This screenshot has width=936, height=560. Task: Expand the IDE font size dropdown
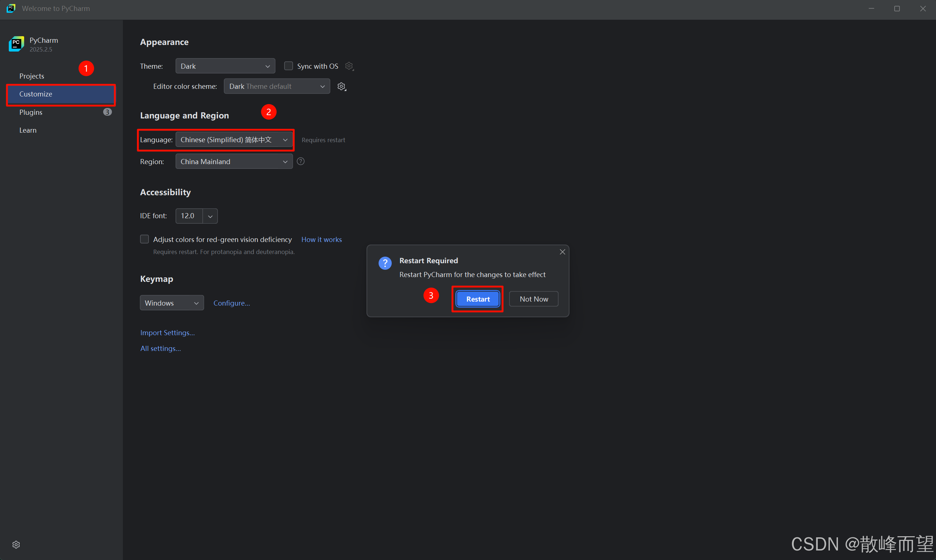click(210, 216)
